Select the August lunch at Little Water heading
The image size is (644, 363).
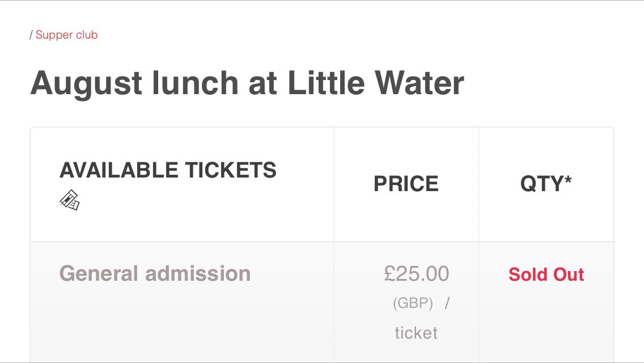[247, 83]
